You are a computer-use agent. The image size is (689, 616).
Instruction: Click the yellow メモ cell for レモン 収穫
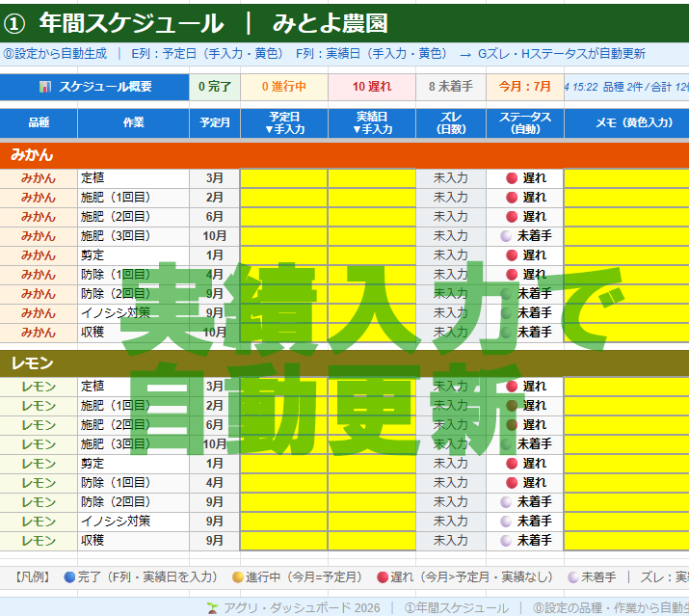626,541
